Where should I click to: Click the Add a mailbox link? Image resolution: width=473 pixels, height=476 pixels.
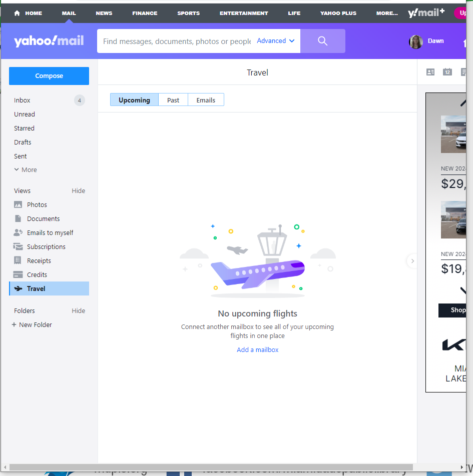pyautogui.click(x=257, y=349)
